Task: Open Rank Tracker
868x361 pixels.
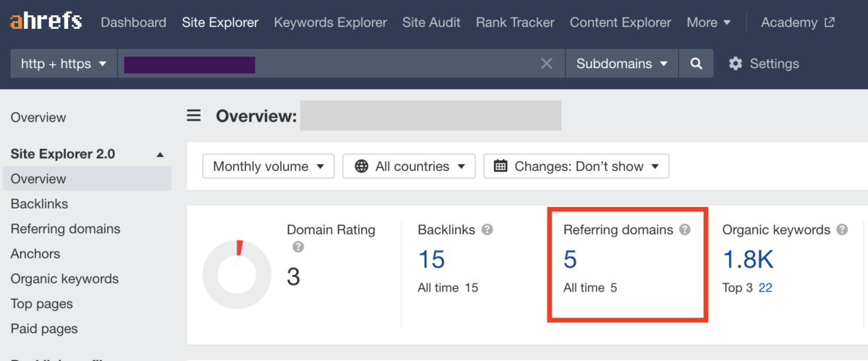Action: point(515,22)
